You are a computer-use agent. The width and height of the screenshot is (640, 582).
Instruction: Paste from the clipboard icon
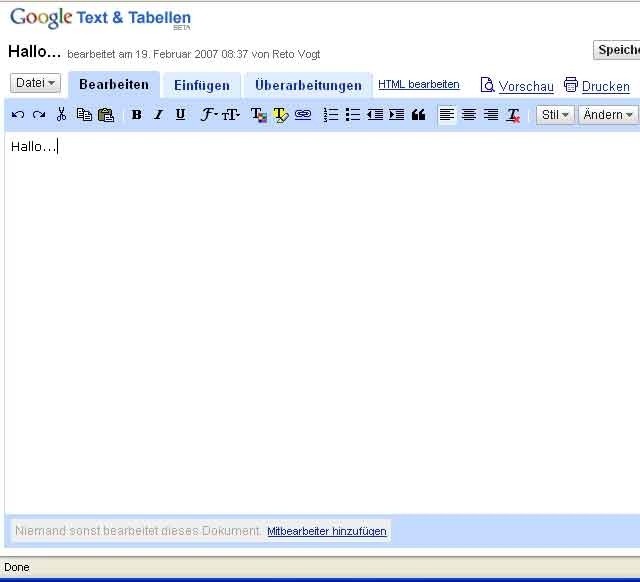(x=106, y=115)
